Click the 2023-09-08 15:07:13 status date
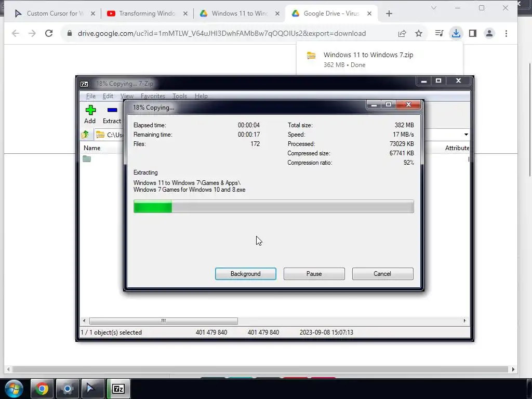This screenshot has height=399, width=532. [326, 332]
